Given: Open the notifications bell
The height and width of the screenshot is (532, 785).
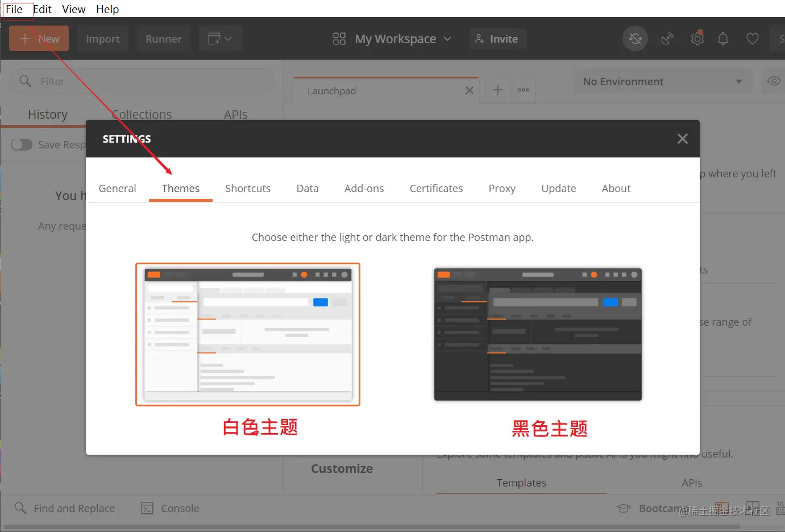Looking at the screenshot, I should pos(723,39).
